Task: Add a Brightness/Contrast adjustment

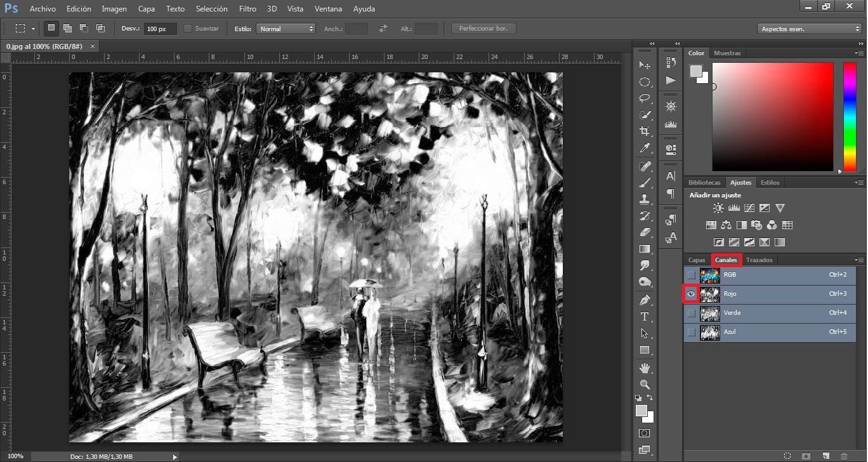Action: (x=718, y=208)
